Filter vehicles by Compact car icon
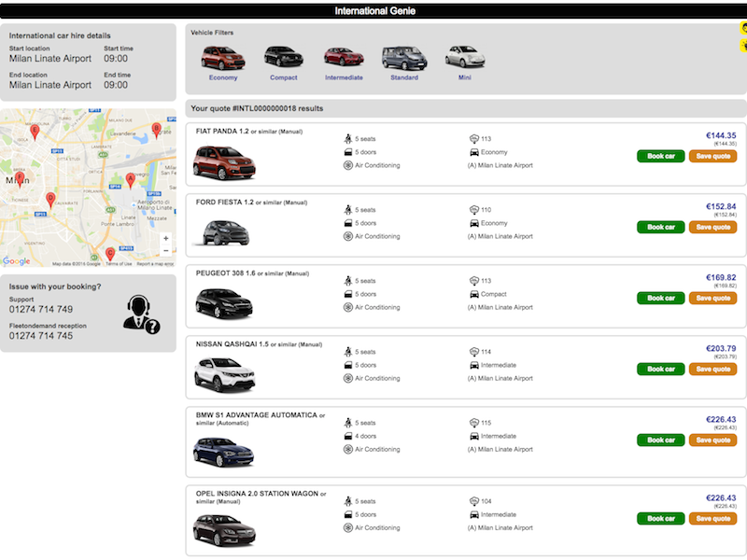This screenshot has width=747, height=560. pyautogui.click(x=284, y=57)
